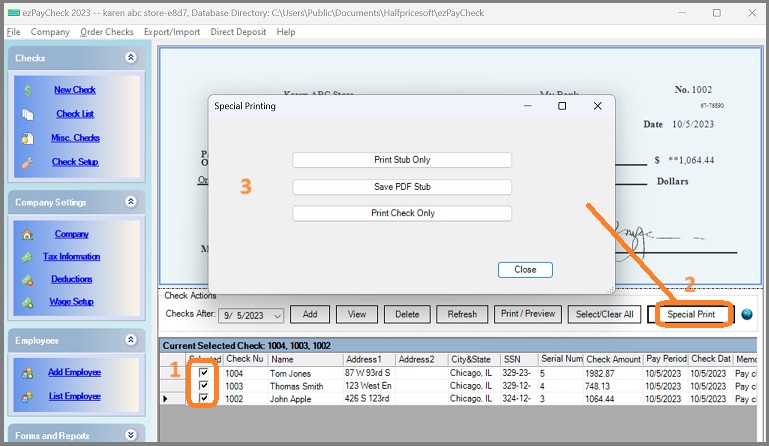Click the Tax Information icon
The height and width of the screenshot is (446, 769).
pos(28,257)
